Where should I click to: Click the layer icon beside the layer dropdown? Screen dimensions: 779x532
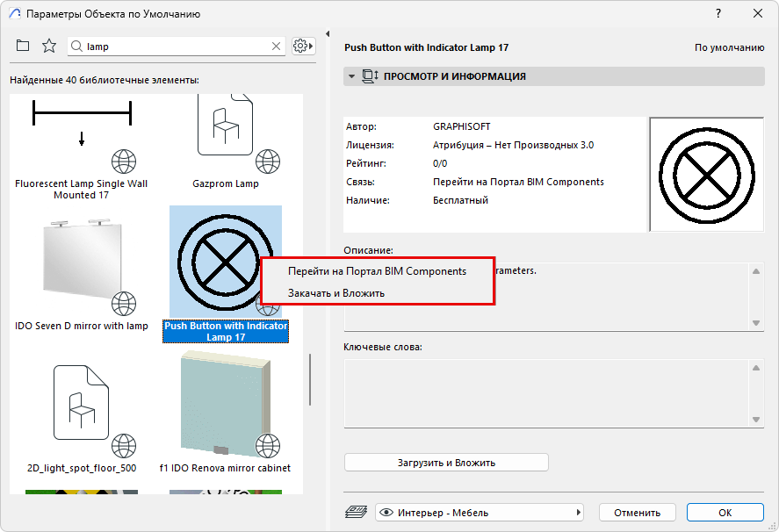(x=356, y=512)
